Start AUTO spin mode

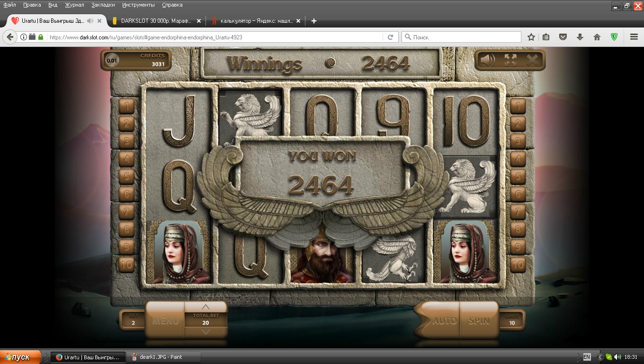click(x=445, y=320)
